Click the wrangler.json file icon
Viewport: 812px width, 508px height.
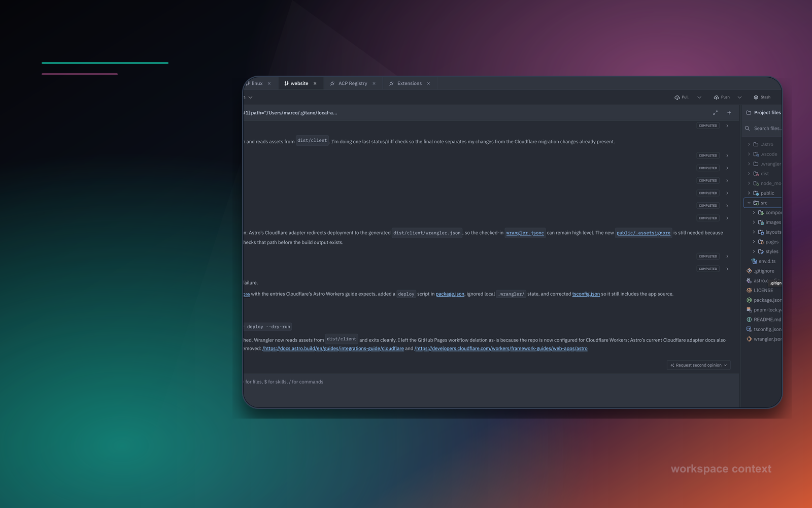click(x=749, y=339)
